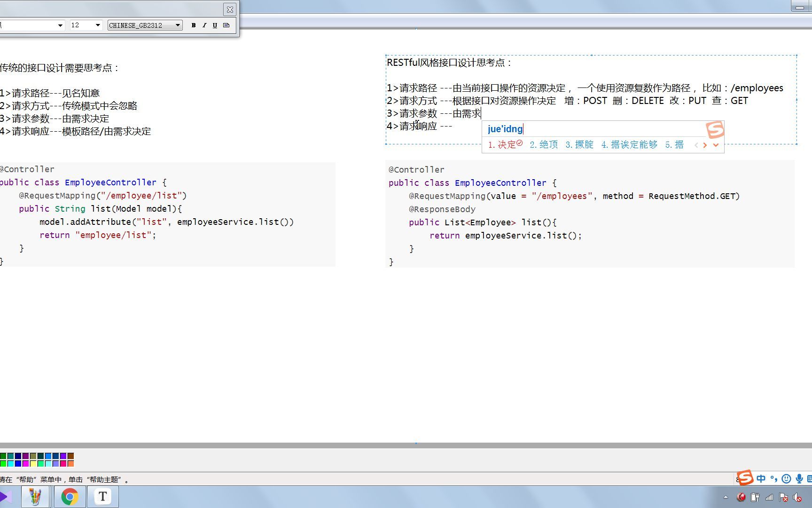The height and width of the screenshot is (508, 812).
Task: Click line '2>请求方式---传统模式中会忽略'
Action: tap(69, 106)
